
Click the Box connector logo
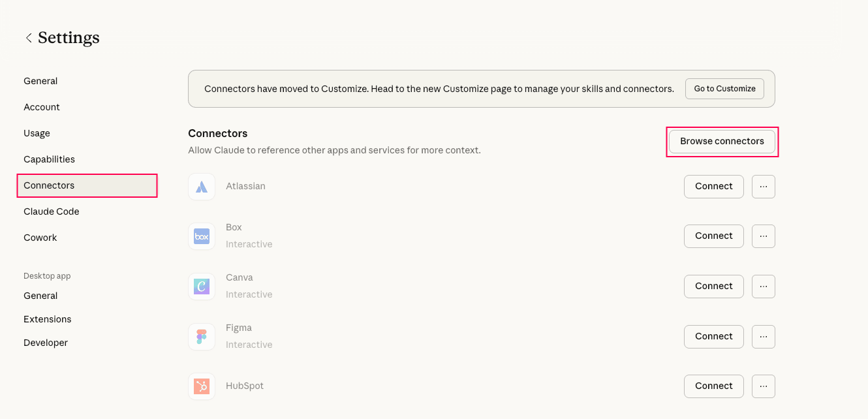[202, 236]
